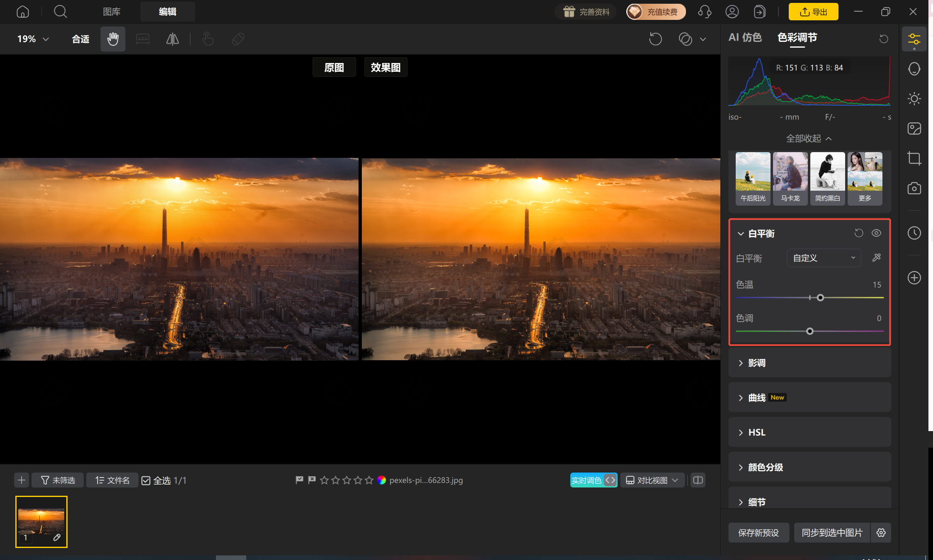The image size is (933, 560).
Task: Select the hand pan tool
Action: click(113, 39)
